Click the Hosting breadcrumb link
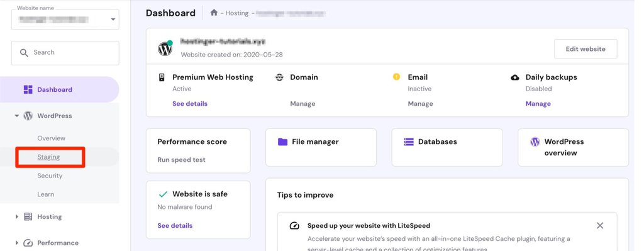644x251 pixels. click(236, 13)
